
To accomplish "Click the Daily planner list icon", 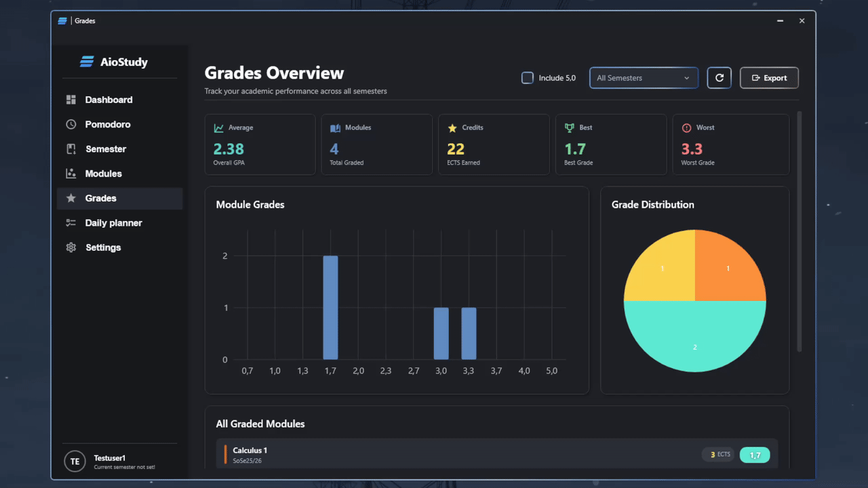I will click(71, 222).
